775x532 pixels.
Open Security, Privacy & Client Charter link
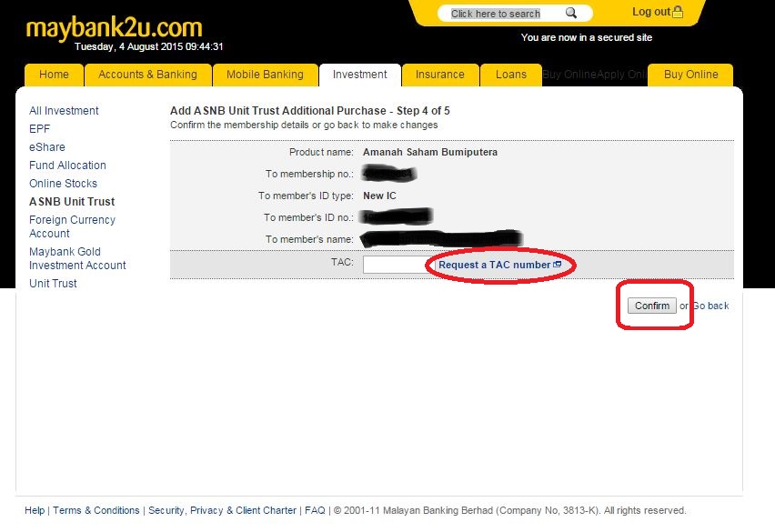(x=223, y=510)
